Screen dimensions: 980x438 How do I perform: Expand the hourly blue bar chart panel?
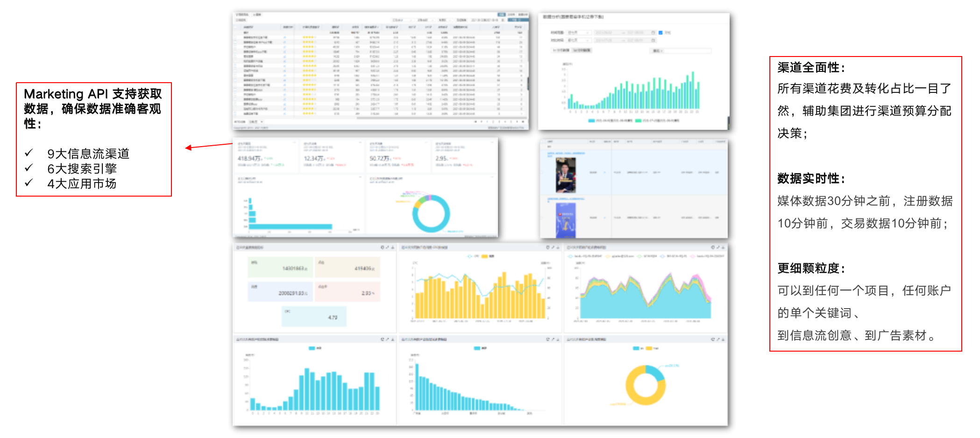point(387,339)
